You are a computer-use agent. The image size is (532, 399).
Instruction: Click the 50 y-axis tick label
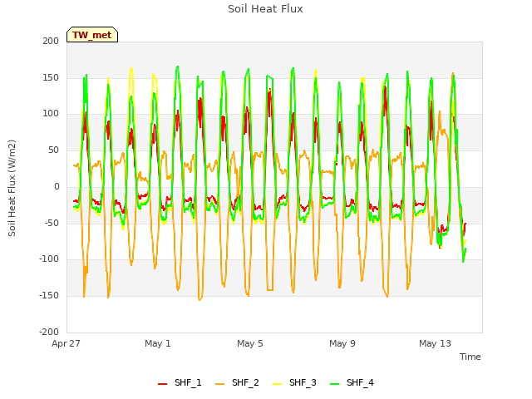pos(53,150)
